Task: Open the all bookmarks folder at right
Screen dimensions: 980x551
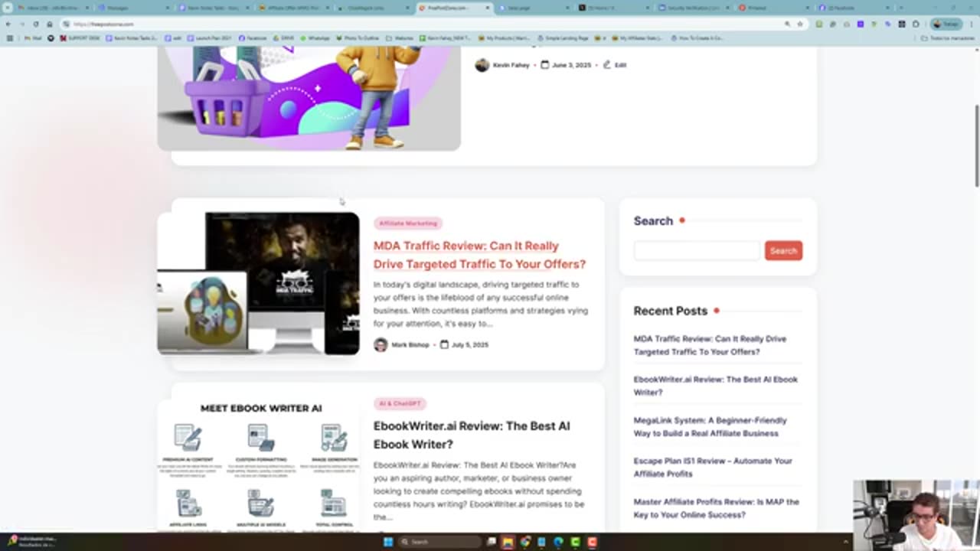Action: click(949, 37)
